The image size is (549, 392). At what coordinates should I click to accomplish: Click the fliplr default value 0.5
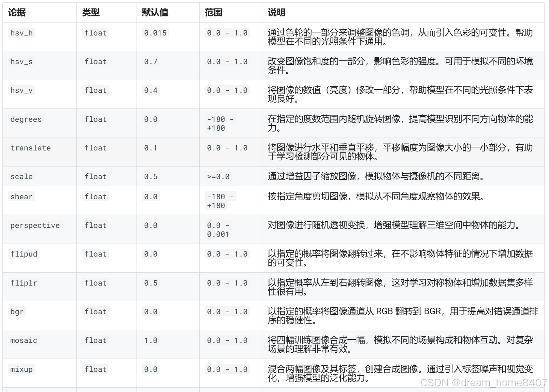(x=151, y=283)
